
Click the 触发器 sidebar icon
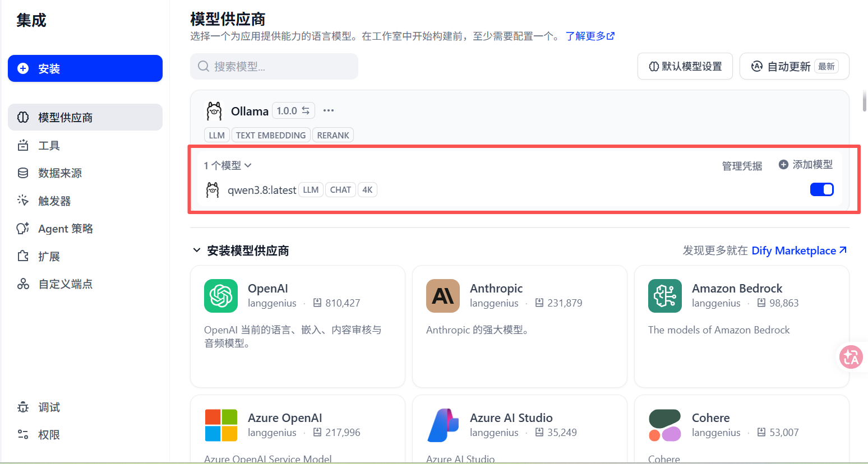coord(23,201)
